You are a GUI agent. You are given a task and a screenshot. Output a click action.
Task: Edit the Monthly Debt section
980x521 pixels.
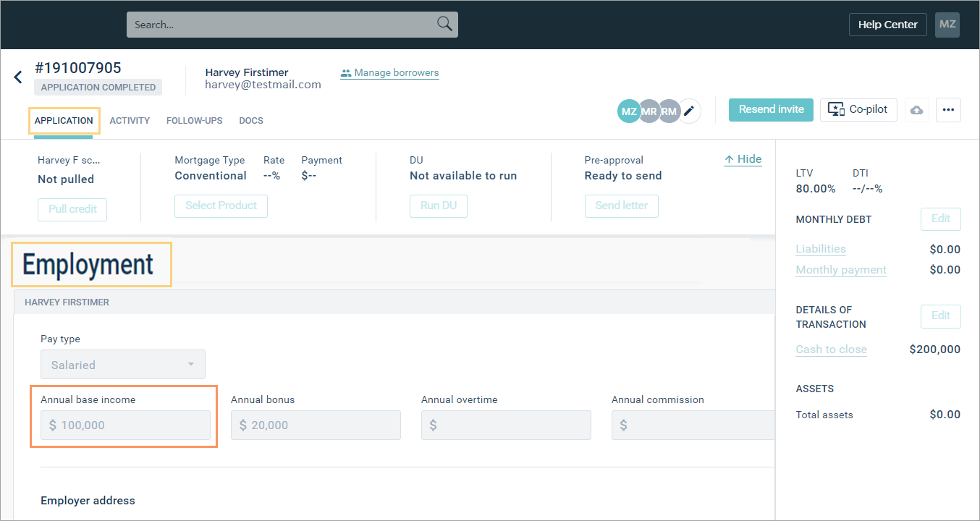(x=940, y=219)
